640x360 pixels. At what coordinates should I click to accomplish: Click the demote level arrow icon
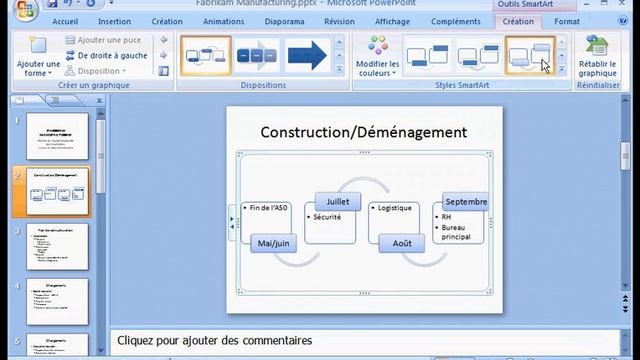(x=164, y=56)
